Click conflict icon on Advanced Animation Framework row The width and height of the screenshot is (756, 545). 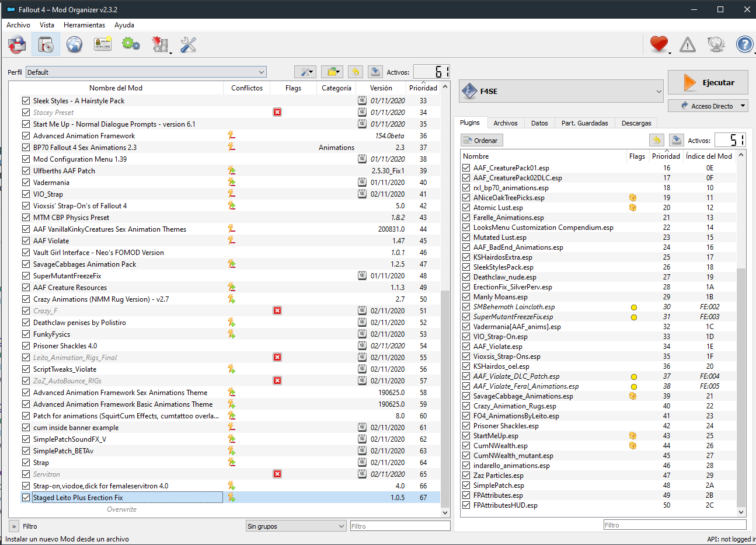[231, 135]
